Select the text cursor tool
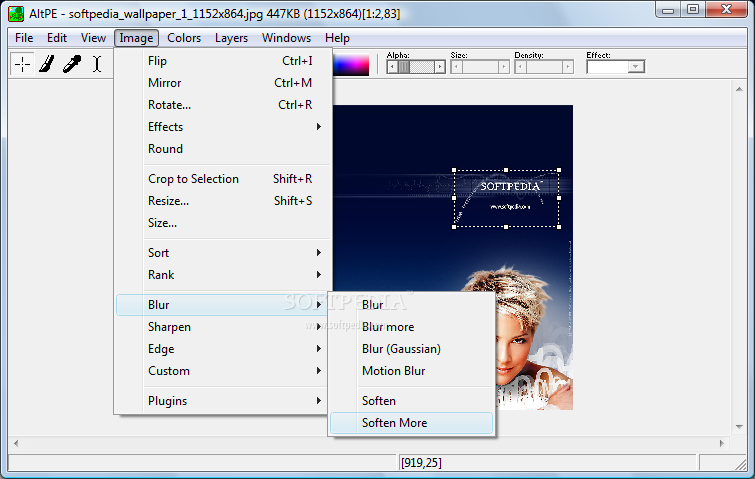This screenshot has width=755, height=479. coord(97,64)
